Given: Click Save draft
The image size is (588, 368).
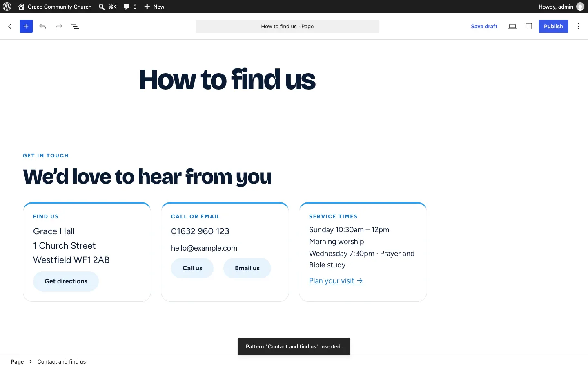Looking at the screenshot, I should click(x=484, y=26).
